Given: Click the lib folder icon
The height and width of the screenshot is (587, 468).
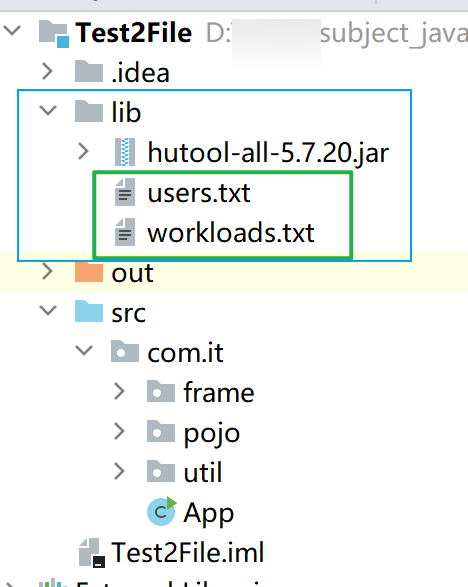Looking at the screenshot, I should (89, 111).
